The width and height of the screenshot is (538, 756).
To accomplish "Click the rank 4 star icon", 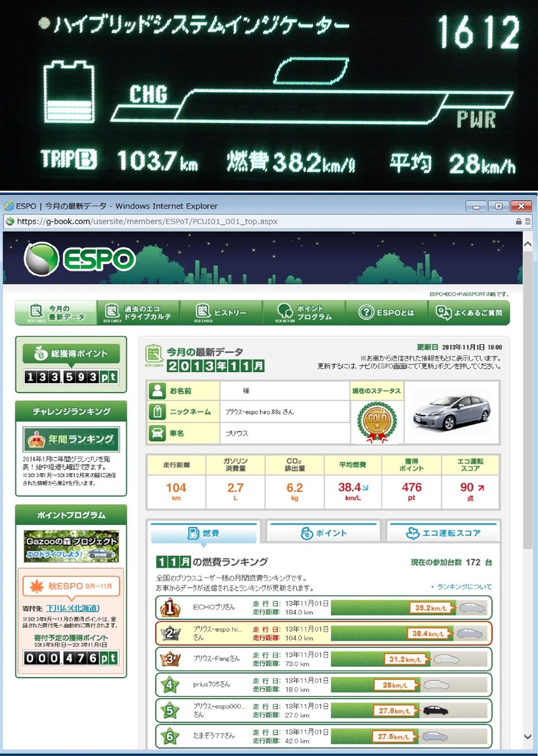I will coord(170,685).
